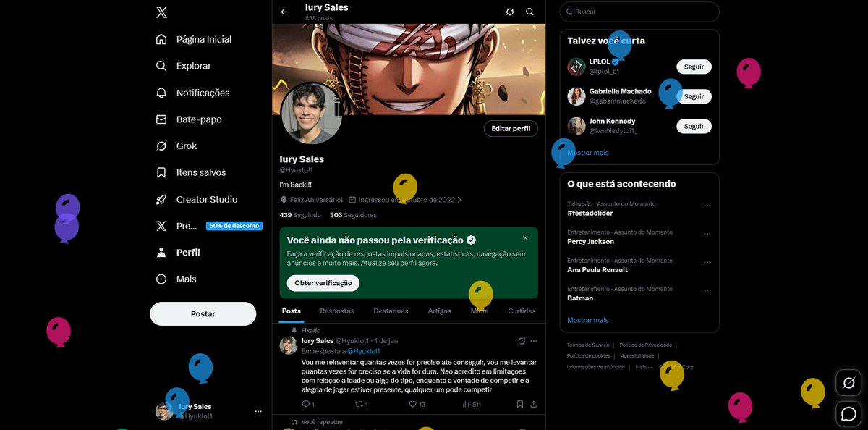Screen dimensions: 868x430
Task: Like the pinned post
Action: coord(417,405)
